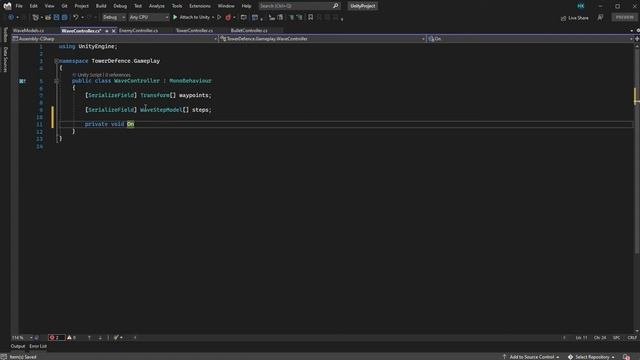The height and width of the screenshot is (360, 640).
Task: Click the start without debugging outline arrow
Action: click(x=219, y=18)
